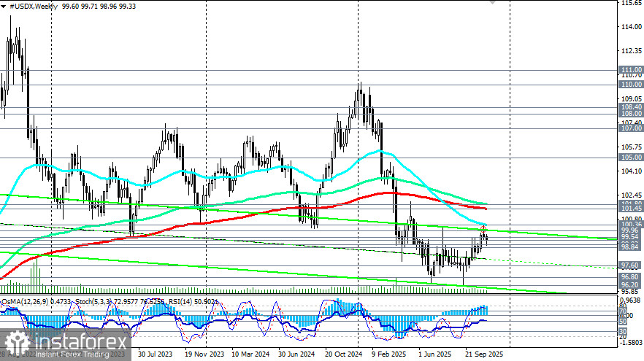The width and height of the screenshot is (644, 361).
Task: Click the 101.45 price level label
Action: pos(632,209)
